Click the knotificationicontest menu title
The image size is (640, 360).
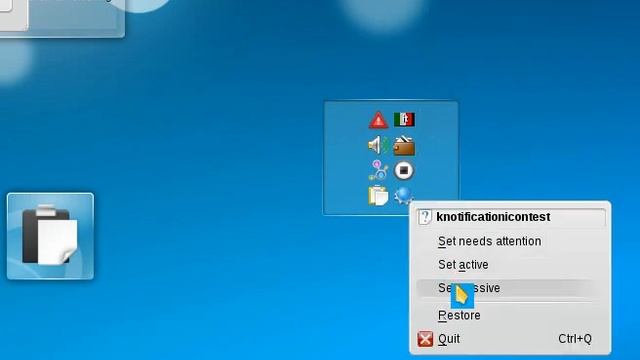(x=493, y=217)
